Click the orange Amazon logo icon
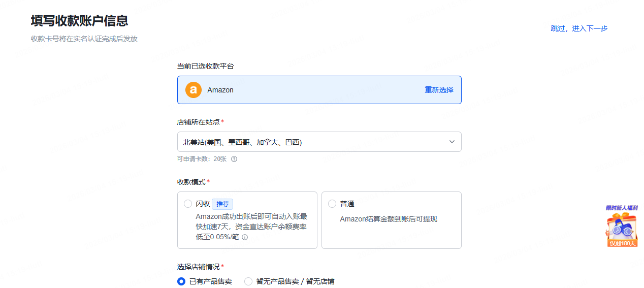The image size is (644, 288). pos(194,90)
